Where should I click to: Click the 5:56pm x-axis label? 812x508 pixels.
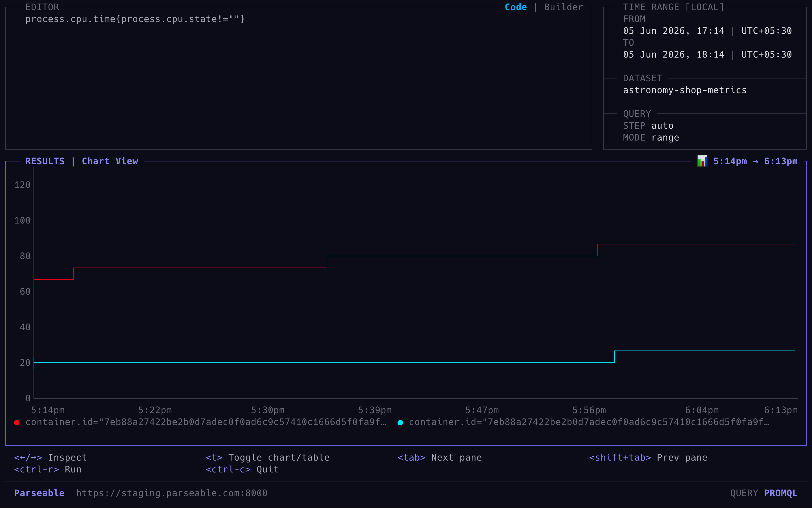point(589,410)
